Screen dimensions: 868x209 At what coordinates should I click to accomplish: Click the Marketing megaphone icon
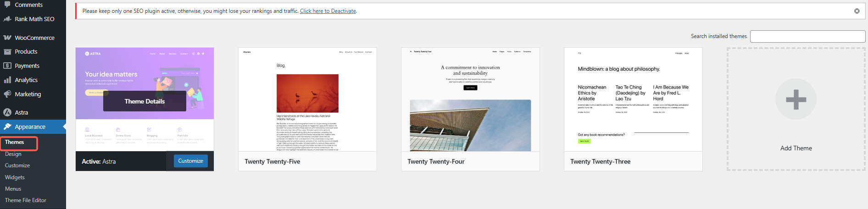(x=7, y=94)
